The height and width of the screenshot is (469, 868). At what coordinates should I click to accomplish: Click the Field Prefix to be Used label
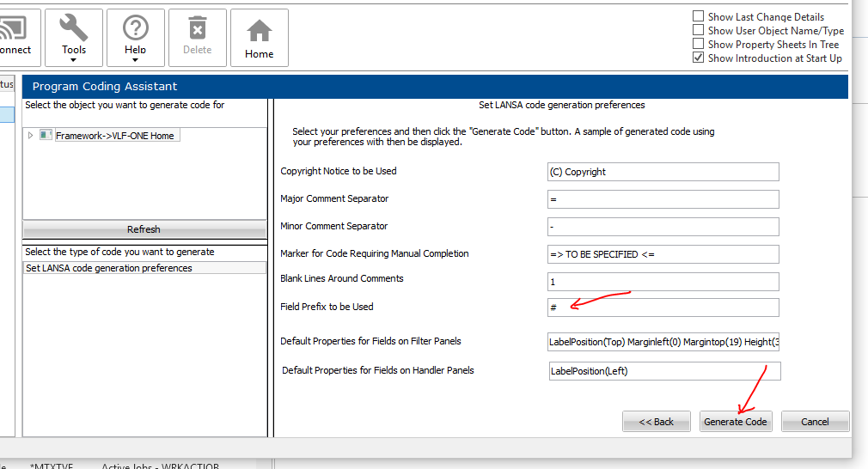[x=327, y=307]
